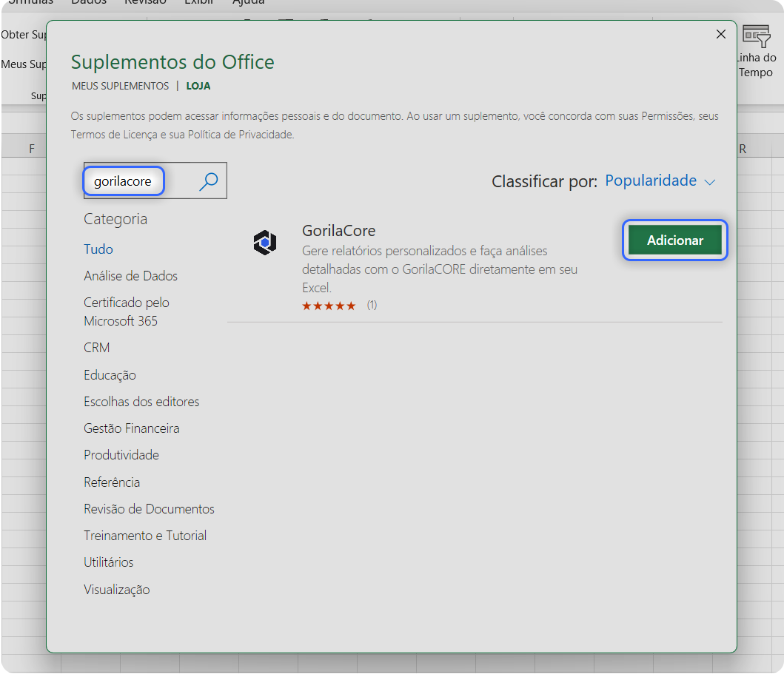Select the Gestão Financeira category
Image resolution: width=784 pixels, height=674 pixels.
[132, 428]
